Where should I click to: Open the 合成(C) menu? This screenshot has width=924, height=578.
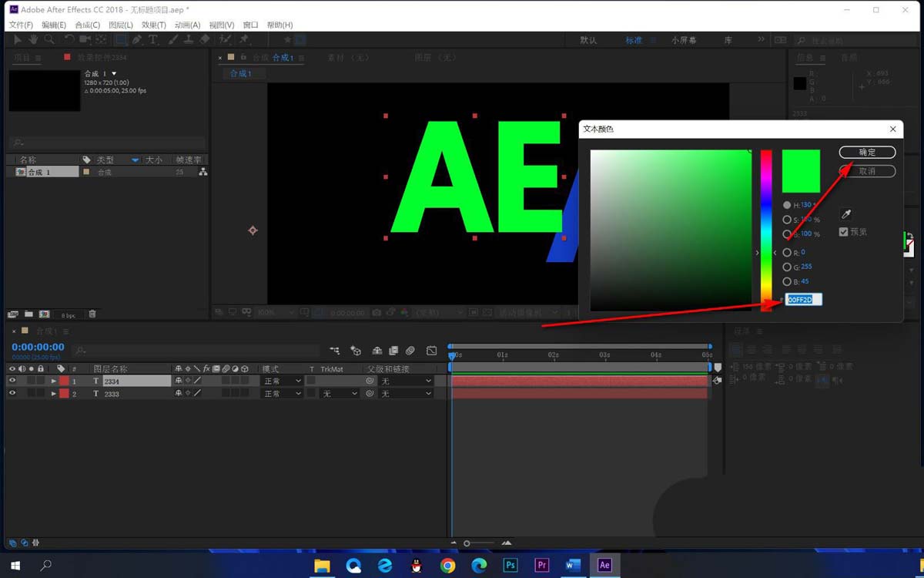pyautogui.click(x=88, y=25)
